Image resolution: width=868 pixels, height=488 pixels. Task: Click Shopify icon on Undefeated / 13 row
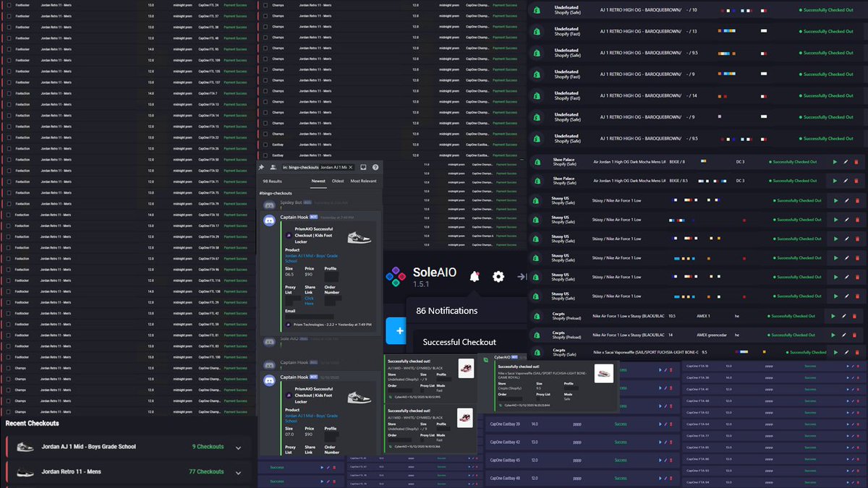pyautogui.click(x=537, y=32)
